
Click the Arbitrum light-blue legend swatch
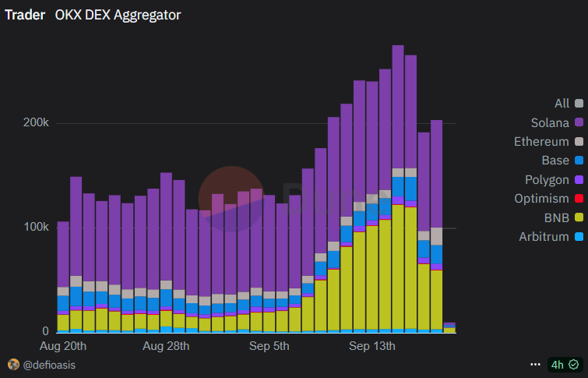click(x=579, y=236)
